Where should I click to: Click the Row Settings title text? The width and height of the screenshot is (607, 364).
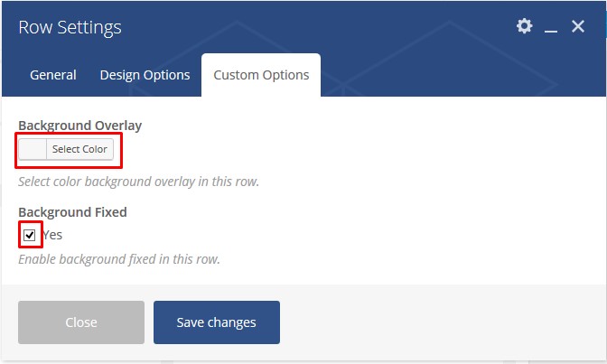[70, 27]
